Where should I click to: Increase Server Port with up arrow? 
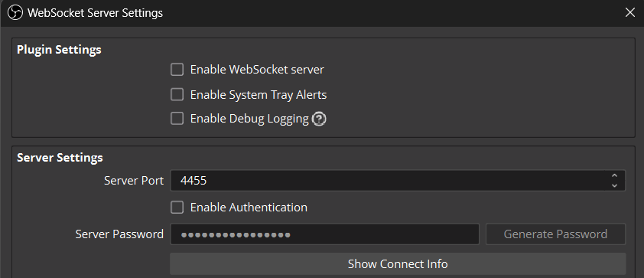coord(614,175)
